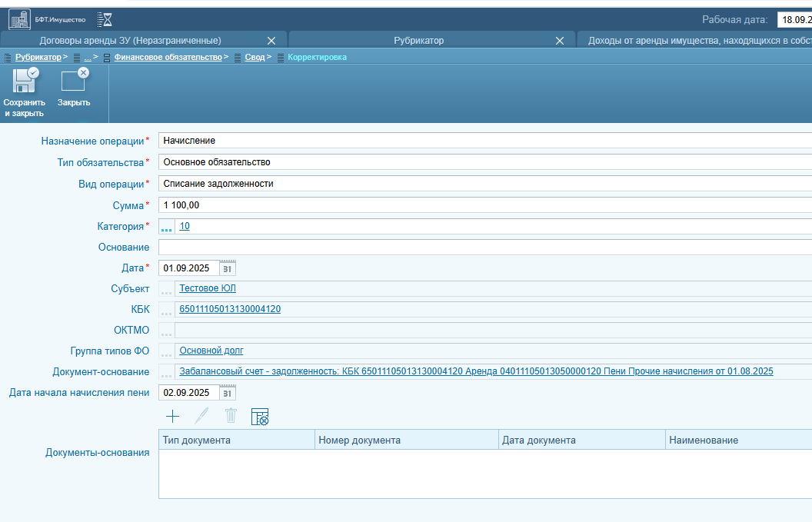Open Тестовое ЮЛ subject link
The image size is (812, 522).
(x=208, y=288)
